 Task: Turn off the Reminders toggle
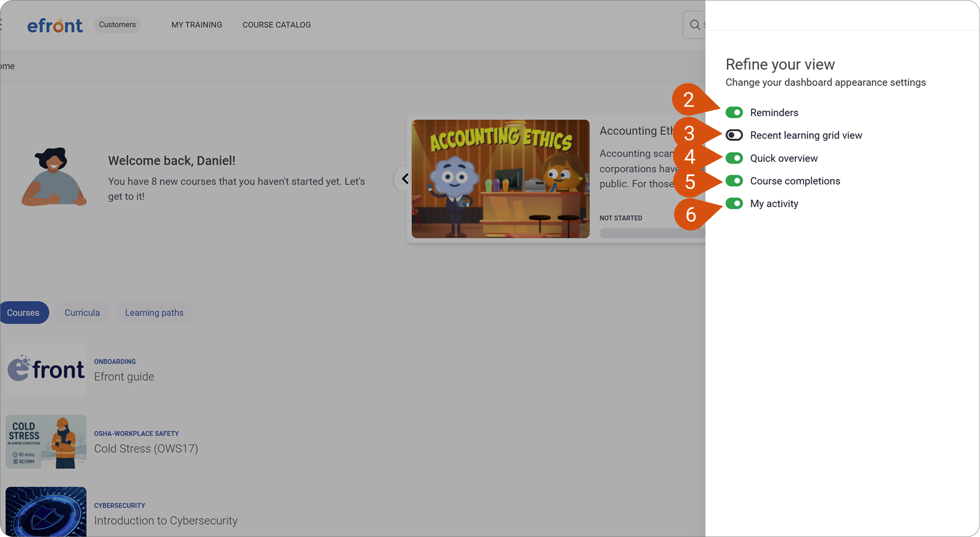point(734,112)
